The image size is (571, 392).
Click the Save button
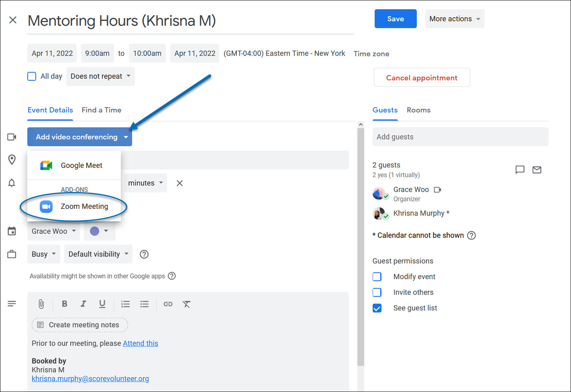click(395, 19)
